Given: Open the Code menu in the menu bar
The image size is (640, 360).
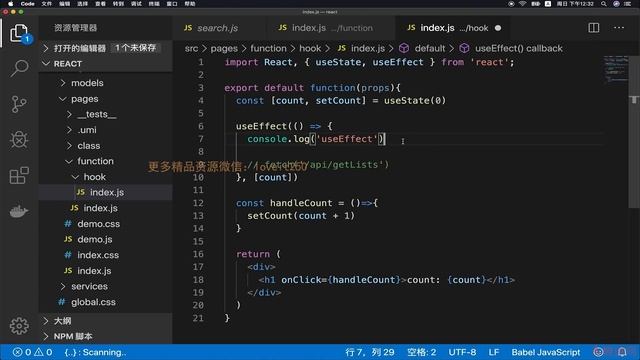Looking at the screenshot, I should coord(27,4).
